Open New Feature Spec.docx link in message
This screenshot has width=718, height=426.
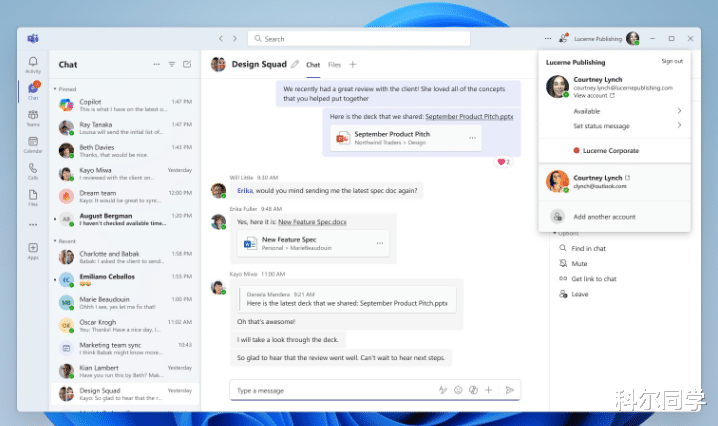[x=312, y=222]
